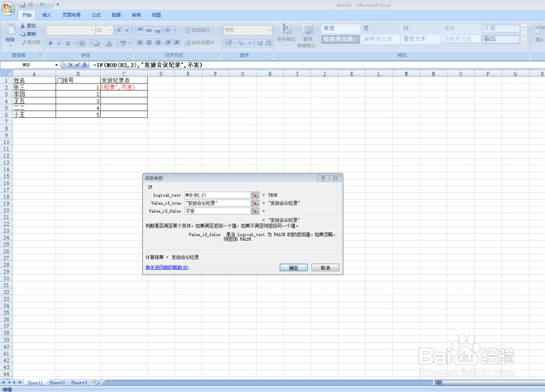This screenshot has width=545, height=392.
Task: Open the function help link in dialog
Action: point(167,268)
